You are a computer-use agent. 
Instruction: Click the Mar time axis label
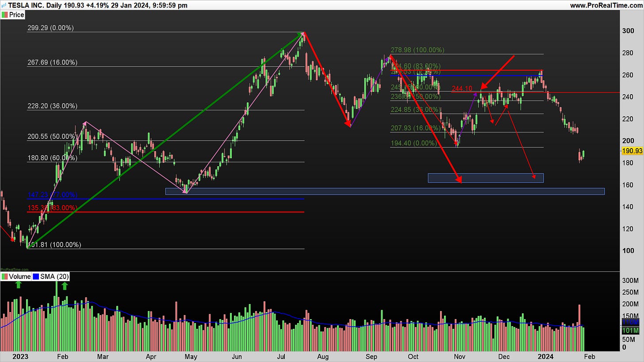103,356
